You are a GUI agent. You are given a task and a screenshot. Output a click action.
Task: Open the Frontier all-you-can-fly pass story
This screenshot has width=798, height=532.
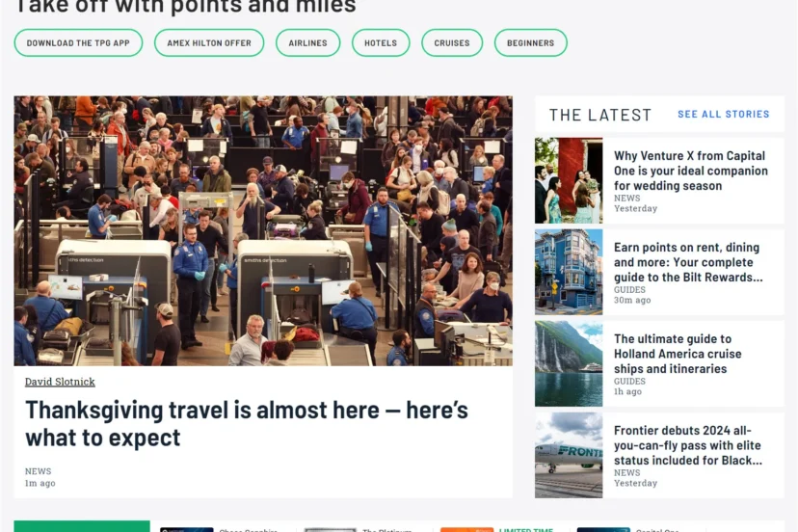point(687,445)
